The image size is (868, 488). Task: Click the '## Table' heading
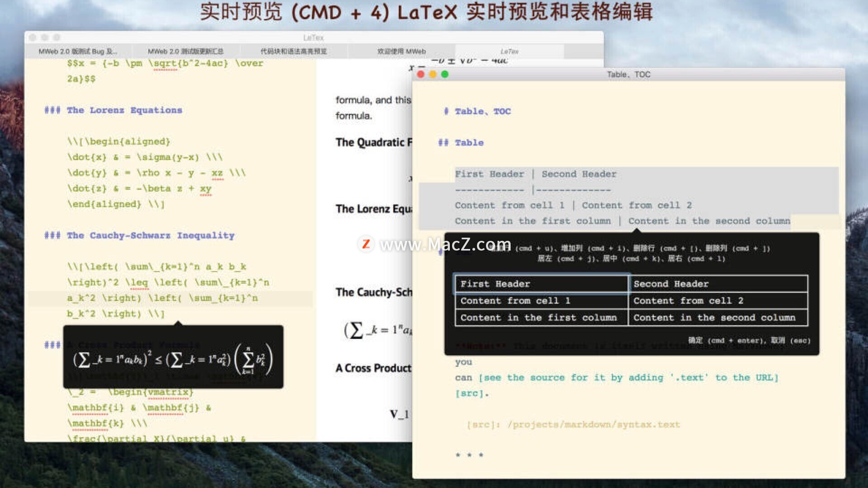coord(461,143)
